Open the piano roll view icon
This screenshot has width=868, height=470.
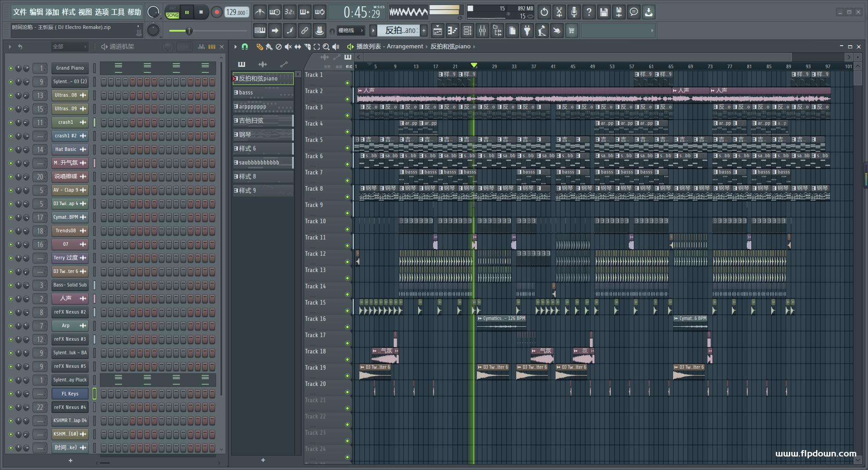(x=452, y=31)
